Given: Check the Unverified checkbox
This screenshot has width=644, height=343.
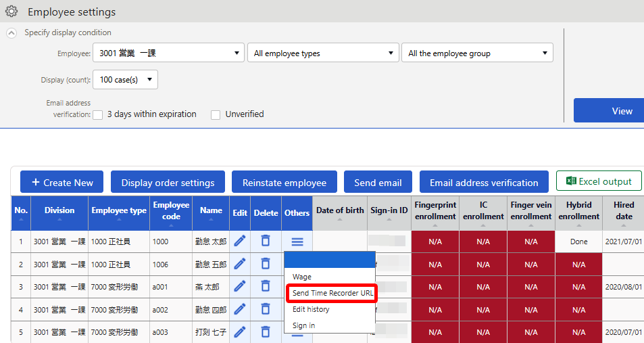Looking at the screenshot, I should pyautogui.click(x=216, y=115).
